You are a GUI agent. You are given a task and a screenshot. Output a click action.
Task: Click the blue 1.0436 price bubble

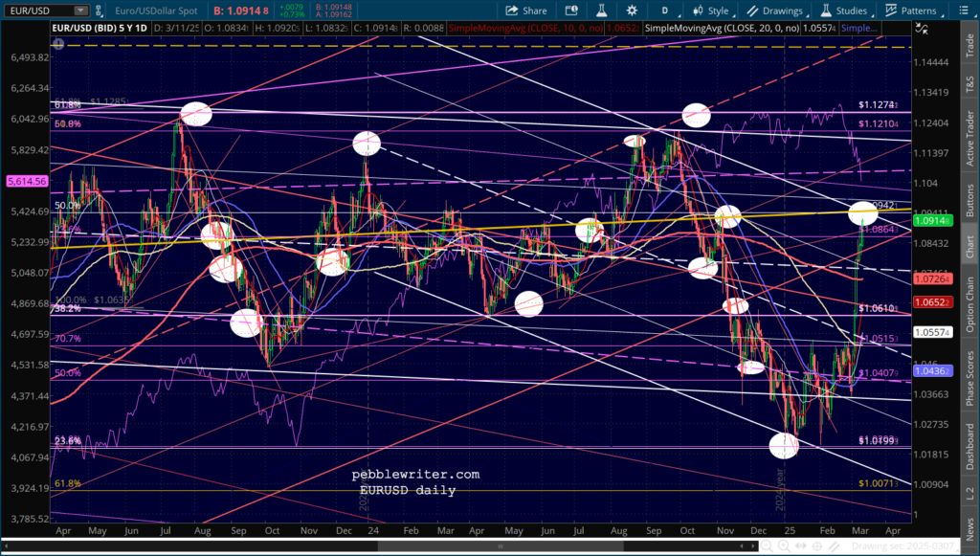point(932,371)
